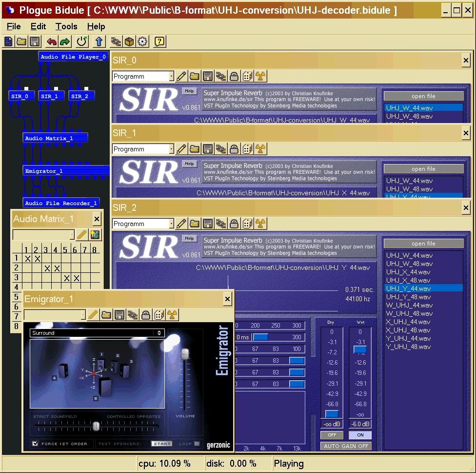The width and height of the screenshot is (476, 473).
Task: Open a file with the main toolbar folder icon
Action: (21, 41)
